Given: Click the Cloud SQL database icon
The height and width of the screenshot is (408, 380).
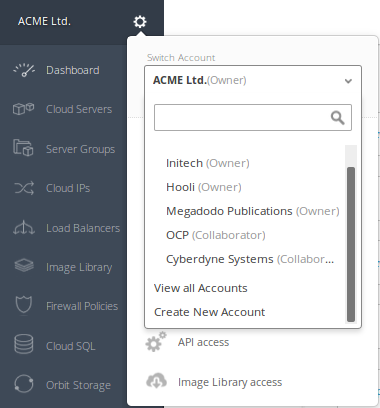Looking at the screenshot, I should (x=24, y=344).
